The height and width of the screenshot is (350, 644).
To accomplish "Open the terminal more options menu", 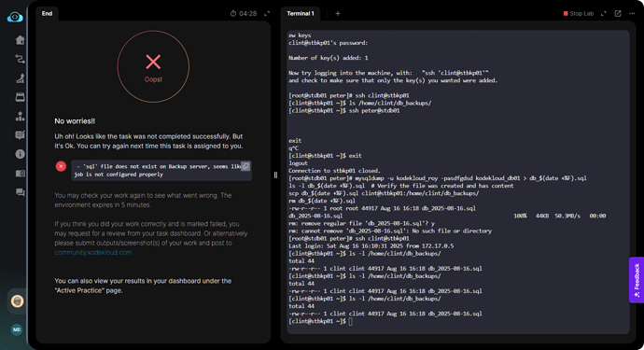I will (632, 14).
